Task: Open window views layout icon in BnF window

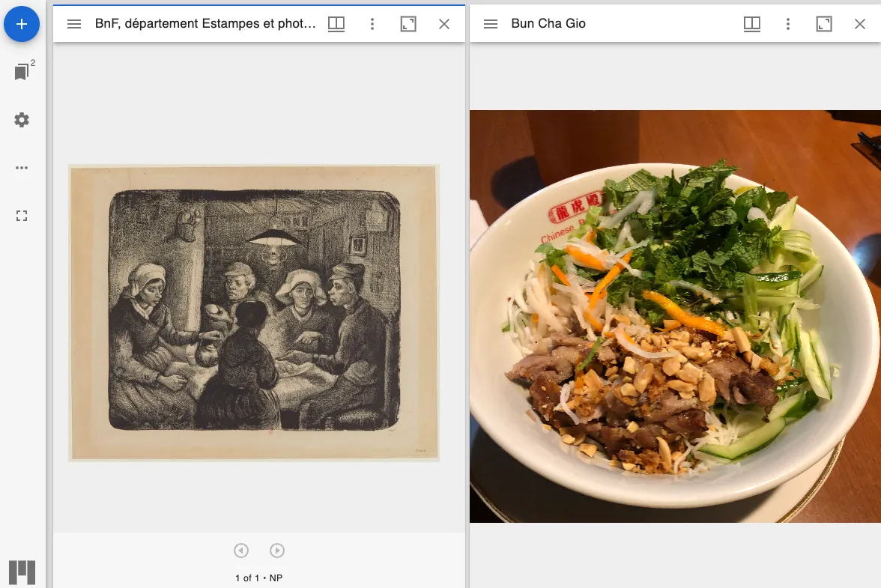Action: [x=336, y=23]
